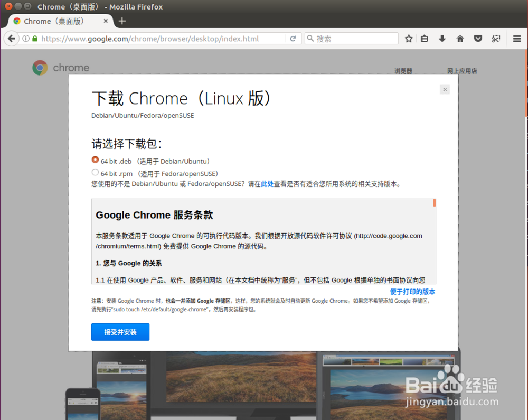Open the downloads arrow icon
This screenshot has height=420, width=528.
(442, 38)
